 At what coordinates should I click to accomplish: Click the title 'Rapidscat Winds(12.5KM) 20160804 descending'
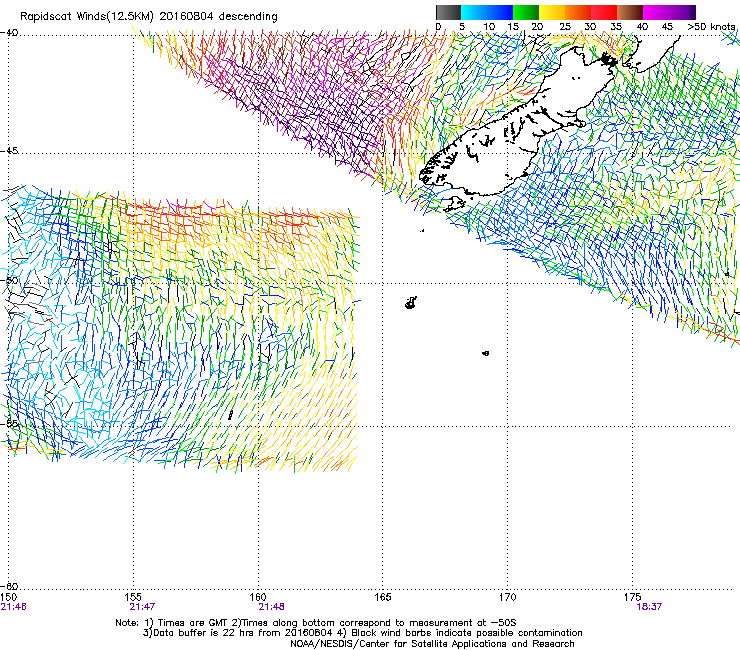pyautogui.click(x=149, y=17)
